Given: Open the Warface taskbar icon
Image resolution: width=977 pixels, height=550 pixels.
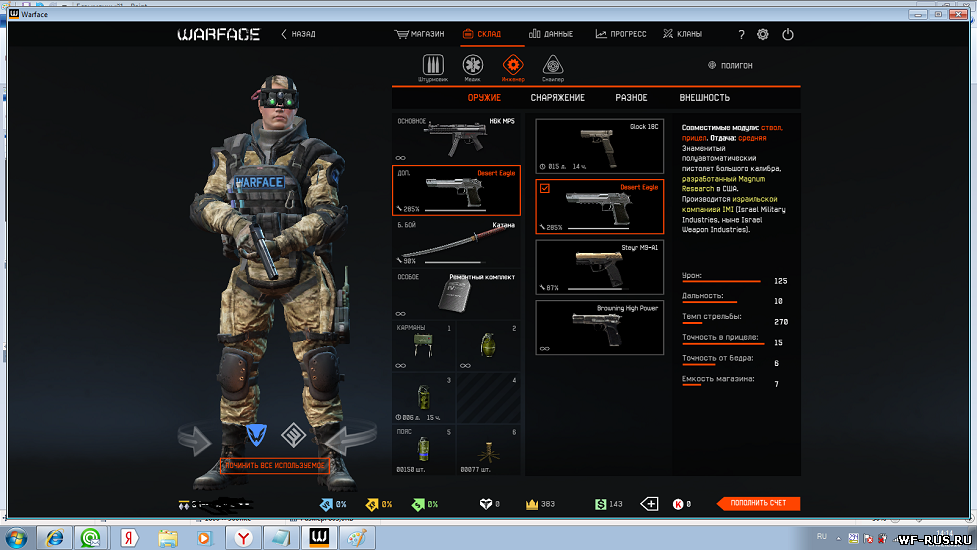Looking at the screenshot, I should tap(320, 538).
